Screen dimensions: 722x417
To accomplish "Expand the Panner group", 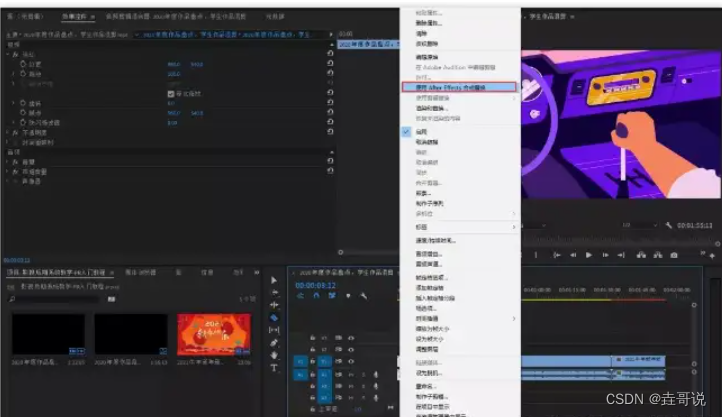I will [8, 181].
